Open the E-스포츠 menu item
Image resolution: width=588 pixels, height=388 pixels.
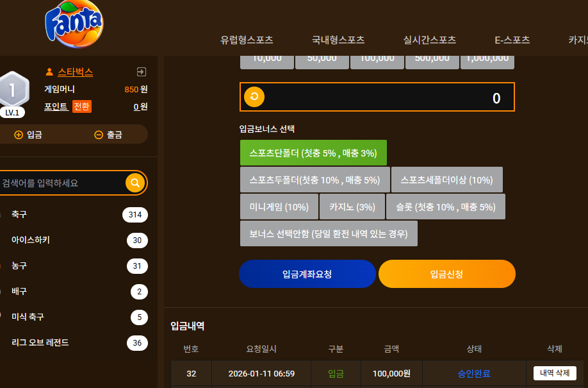(512, 40)
